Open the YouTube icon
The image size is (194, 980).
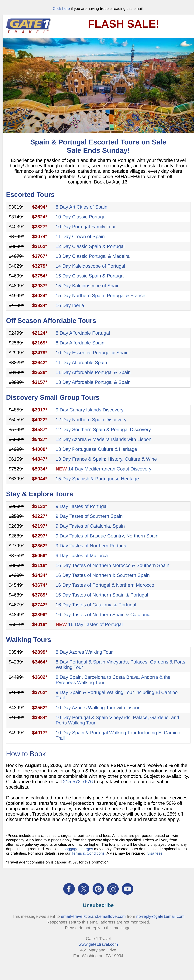127,889
